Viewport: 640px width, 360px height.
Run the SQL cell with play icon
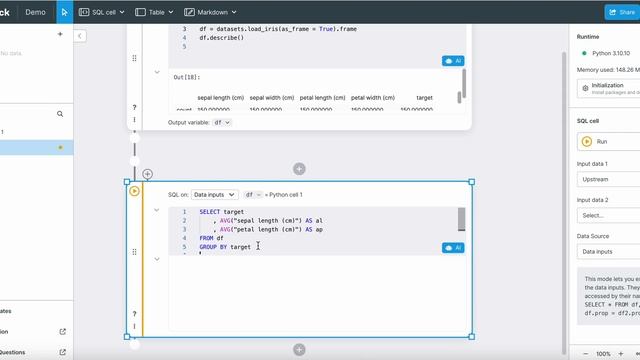click(x=134, y=191)
